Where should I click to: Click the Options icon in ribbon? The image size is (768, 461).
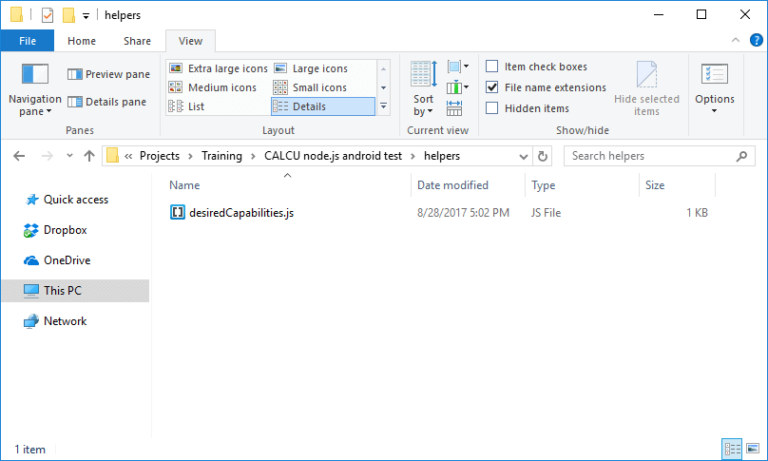click(x=714, y=76)
